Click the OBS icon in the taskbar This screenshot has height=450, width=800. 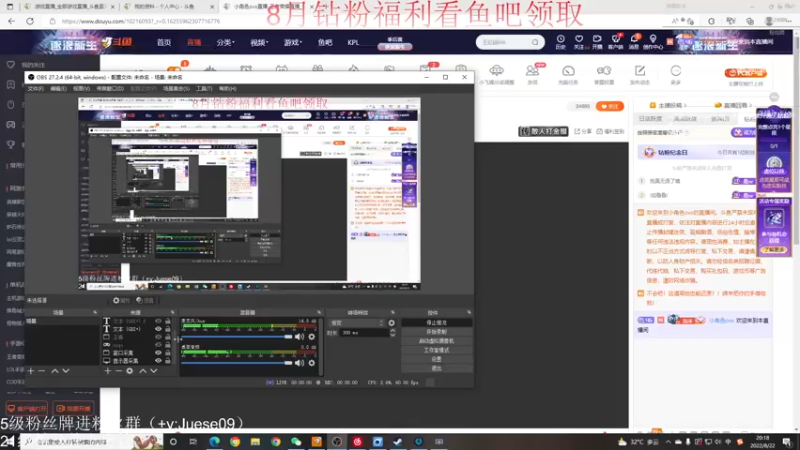tap(337, 442)
